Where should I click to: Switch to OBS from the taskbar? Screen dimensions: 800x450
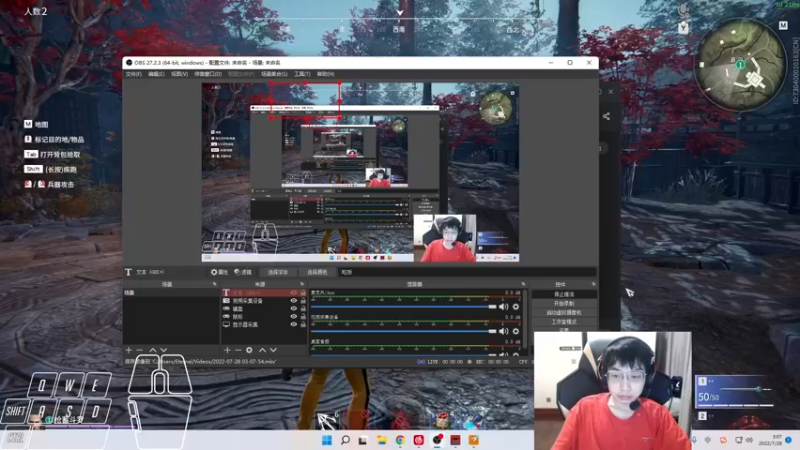tap(437, 440)
